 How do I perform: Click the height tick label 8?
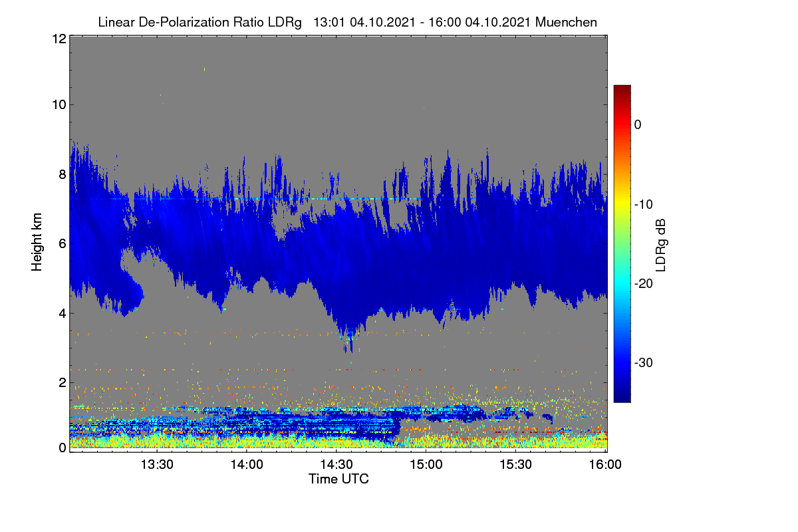(x=62, y=174)
